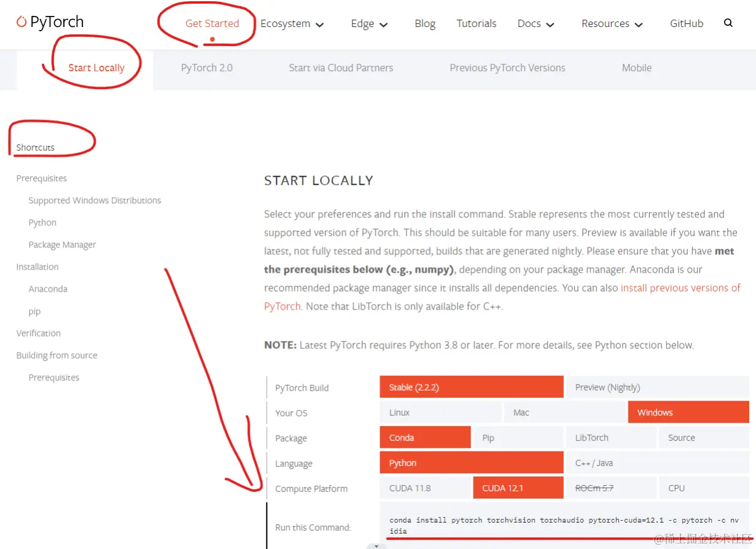756x549 pixels.
Task: Open Previous PyTorch Versions tab
Action: click(507, 68)
